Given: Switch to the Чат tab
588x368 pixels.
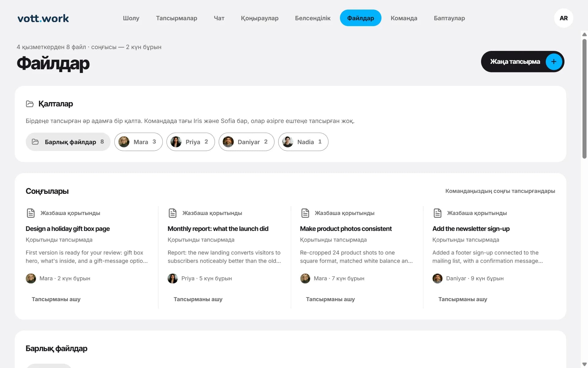Looking at the screenshot, I should tap(219, 18).
